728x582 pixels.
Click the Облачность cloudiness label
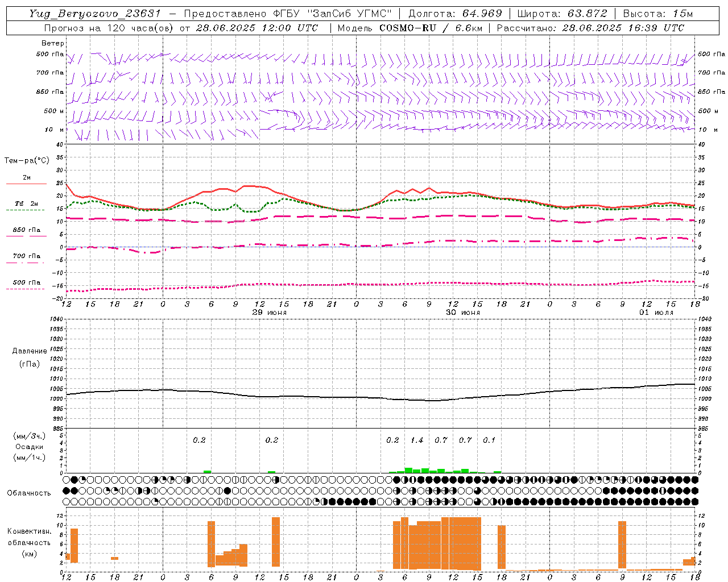tap(29, 493)
